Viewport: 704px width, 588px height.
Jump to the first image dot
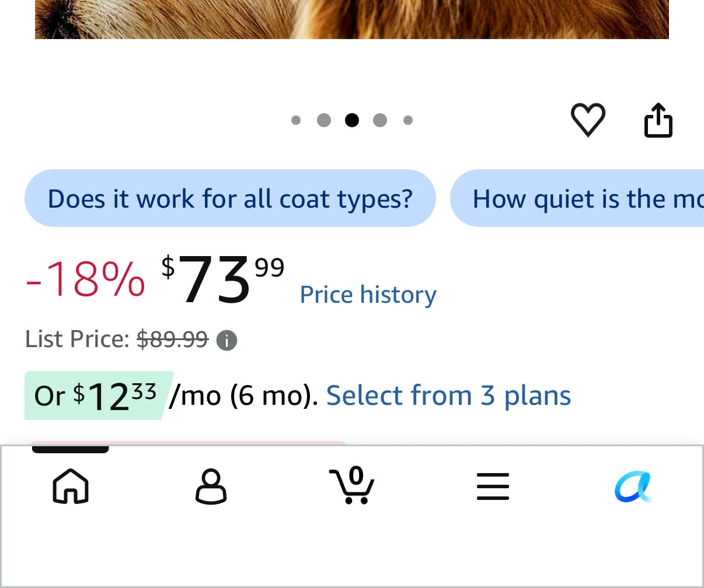[x=296, y=120]
